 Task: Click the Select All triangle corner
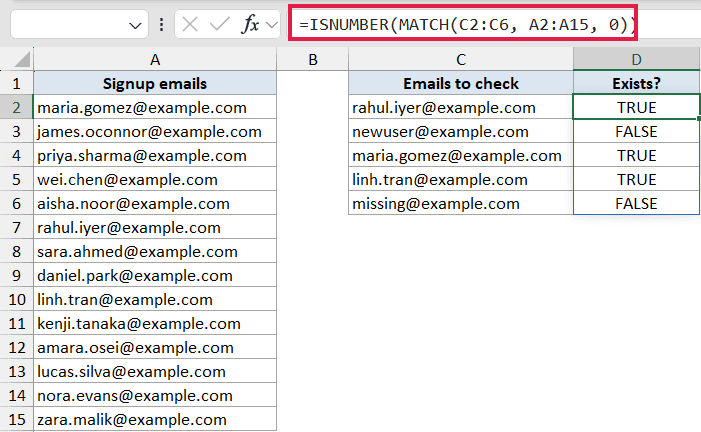[22, 59]
